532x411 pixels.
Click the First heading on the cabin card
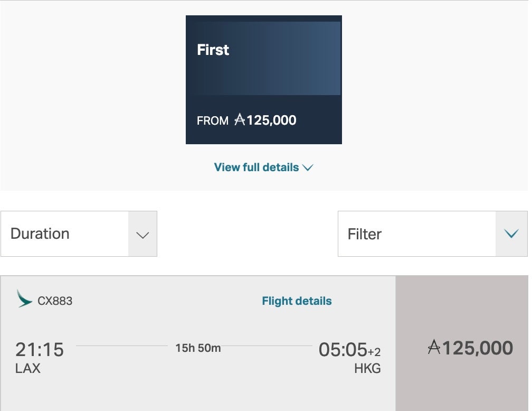213,50
